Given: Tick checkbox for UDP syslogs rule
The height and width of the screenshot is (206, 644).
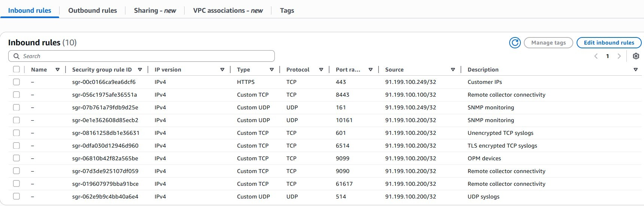Looking at the screenshot, I should click(16, 196).
